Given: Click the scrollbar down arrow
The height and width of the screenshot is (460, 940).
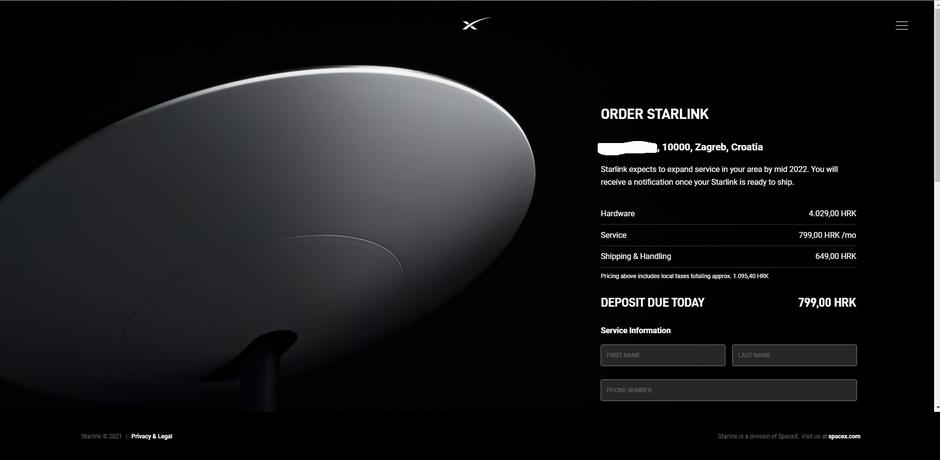Looking at the screenshot, I should pos(936,408).
